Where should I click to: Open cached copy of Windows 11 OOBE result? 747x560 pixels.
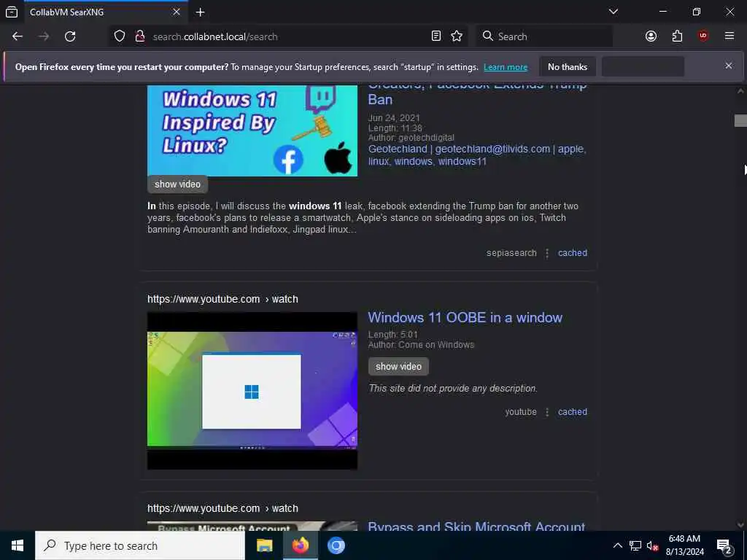tap(572, 412)
